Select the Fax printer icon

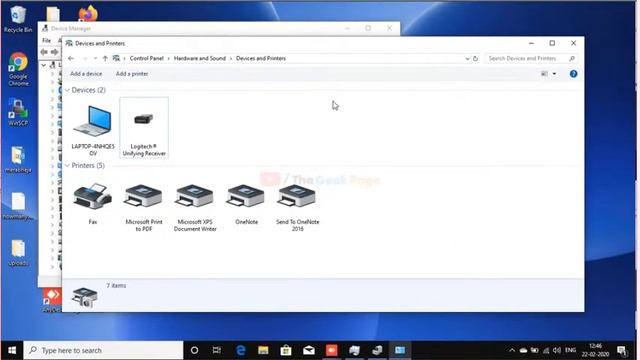[x=93, y=203]
